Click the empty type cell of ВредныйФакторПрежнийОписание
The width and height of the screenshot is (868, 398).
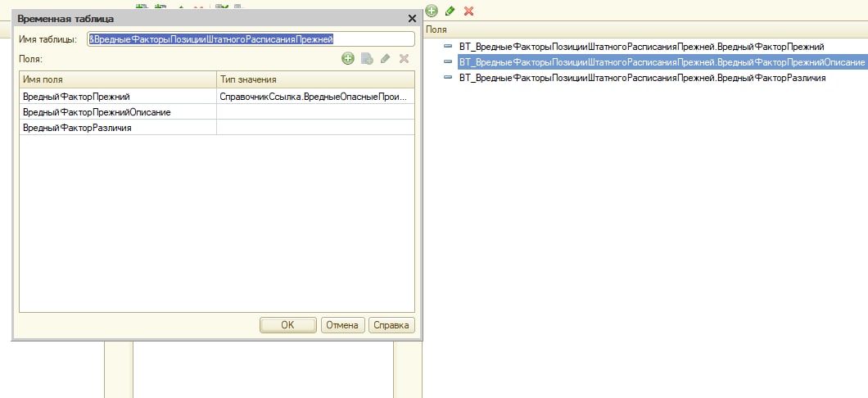pos(315,112)
